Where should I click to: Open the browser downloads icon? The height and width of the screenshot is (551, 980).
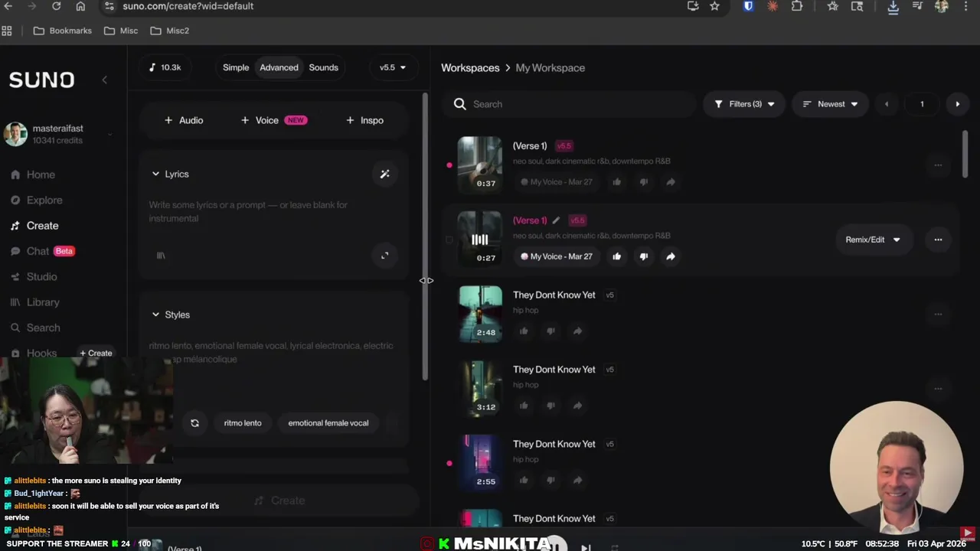[x=893, y=6]
